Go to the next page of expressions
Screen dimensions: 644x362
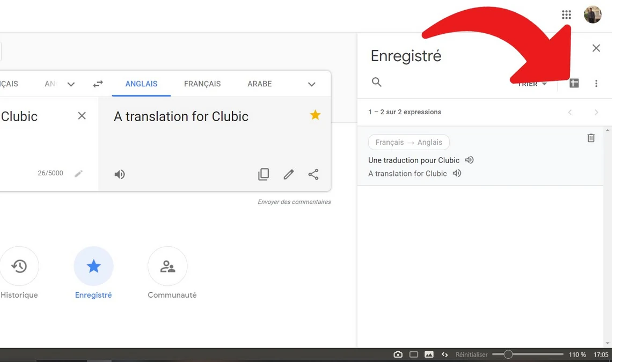[x=596, y=112]
